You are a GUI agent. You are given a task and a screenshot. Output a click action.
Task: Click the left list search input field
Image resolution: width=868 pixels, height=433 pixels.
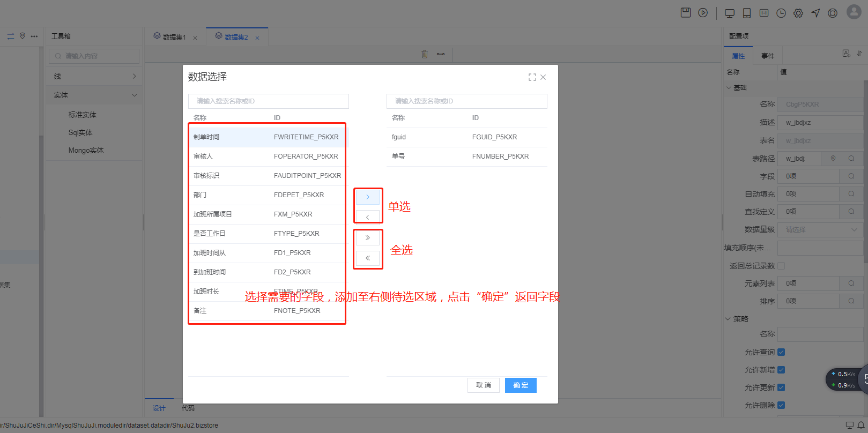coord(268,101)
